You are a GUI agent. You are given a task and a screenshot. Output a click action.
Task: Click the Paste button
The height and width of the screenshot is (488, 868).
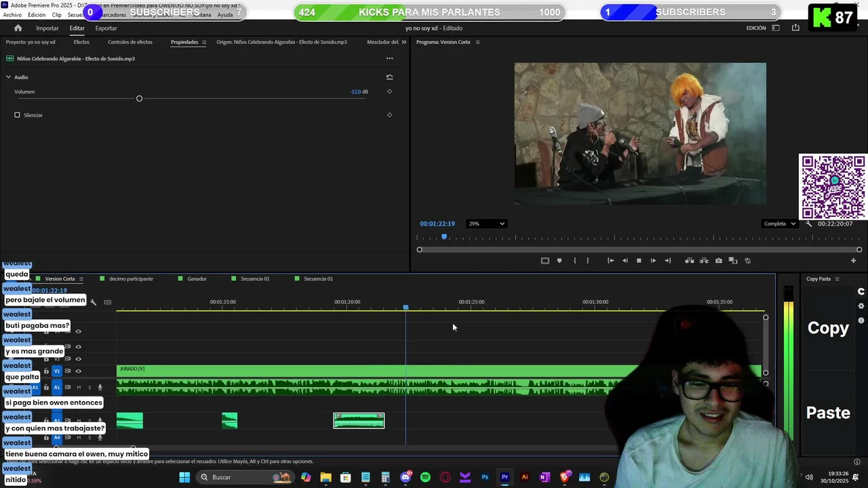[x=828, y=413]
